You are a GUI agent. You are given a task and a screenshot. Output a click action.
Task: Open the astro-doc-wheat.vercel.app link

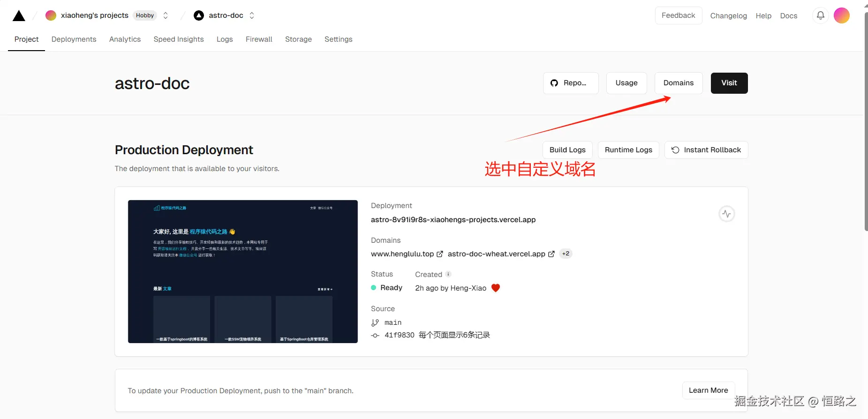pos(497,254)
